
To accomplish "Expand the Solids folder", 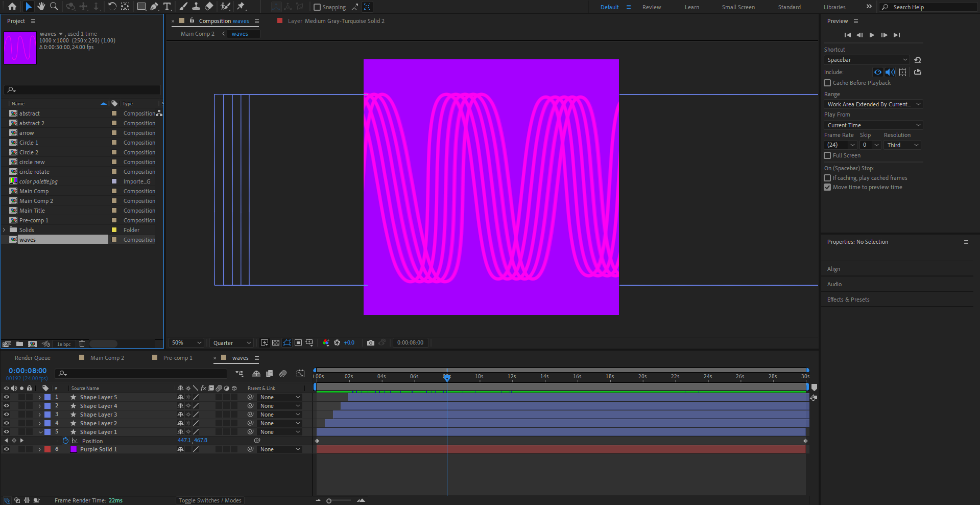I will click(5, 230).
